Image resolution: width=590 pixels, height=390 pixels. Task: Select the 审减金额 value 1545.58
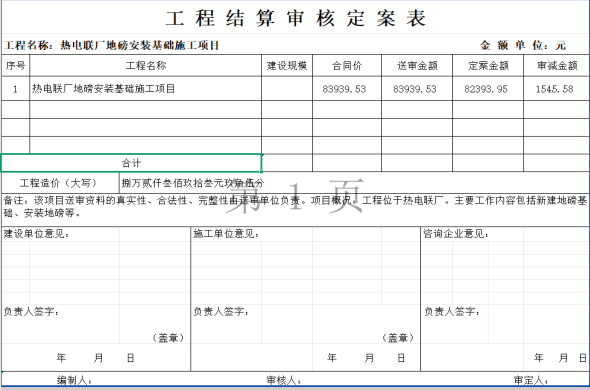point(557,89)
